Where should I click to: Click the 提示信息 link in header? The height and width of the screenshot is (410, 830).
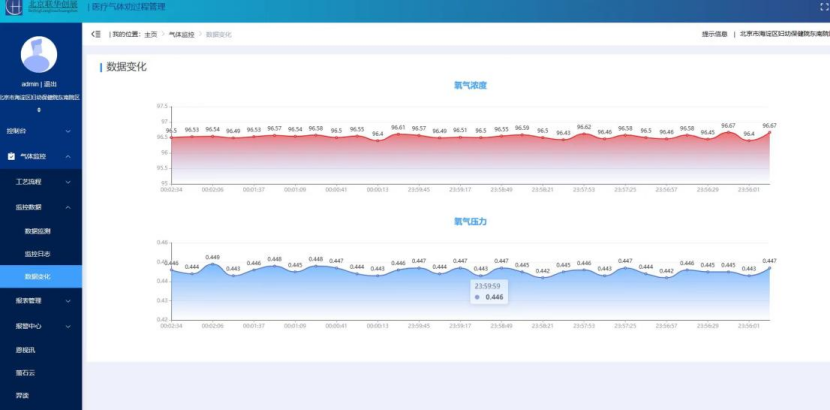(714, 34)
